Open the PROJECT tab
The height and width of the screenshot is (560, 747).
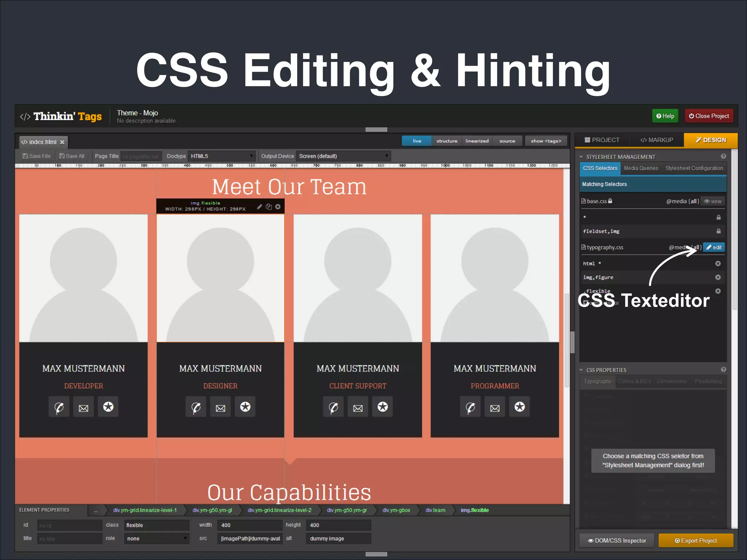coord(602,140)
